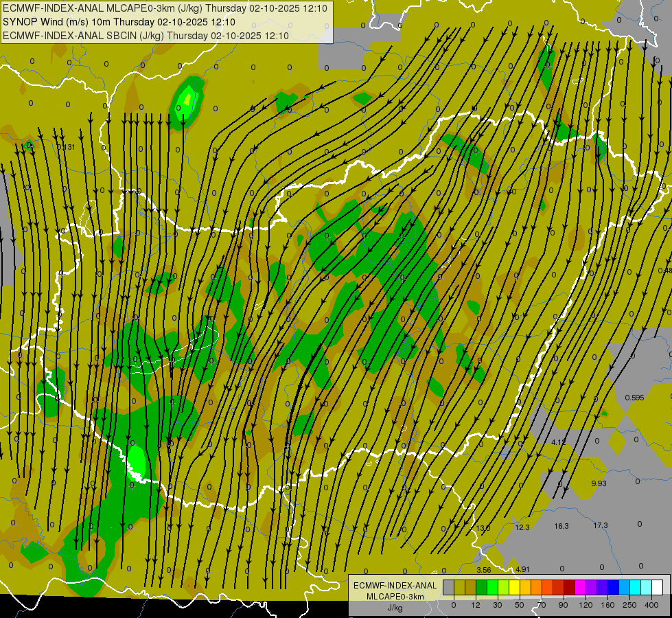
Task: Select the lime yellow-green legend swatch
Action: point(504,588)
